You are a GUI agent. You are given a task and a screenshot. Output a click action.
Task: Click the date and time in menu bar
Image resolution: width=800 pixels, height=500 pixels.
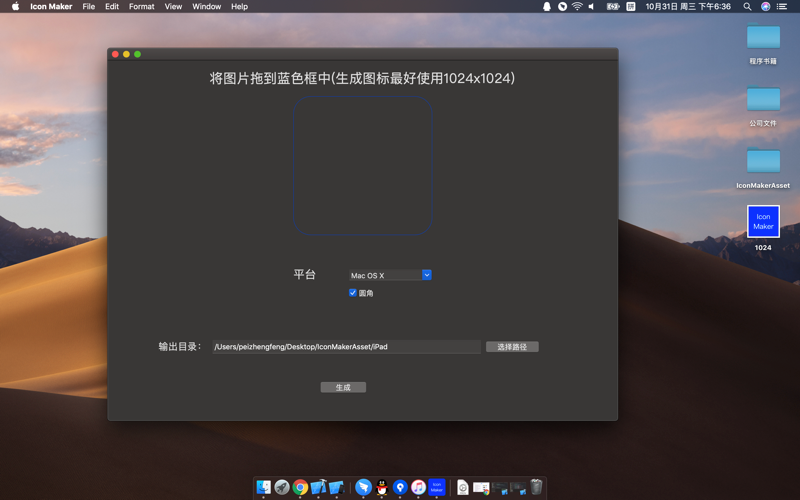click(688, 7)
